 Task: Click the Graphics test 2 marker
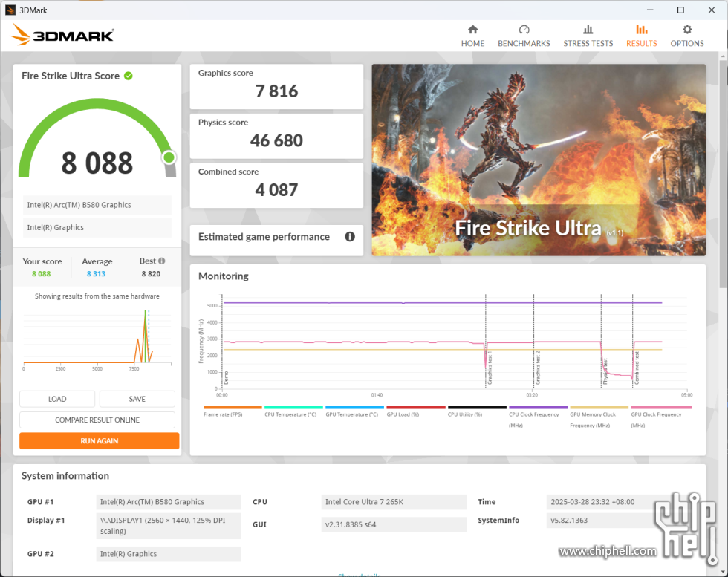(x=538, y=368)
